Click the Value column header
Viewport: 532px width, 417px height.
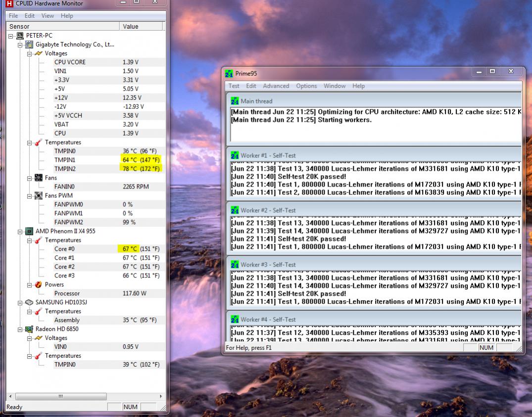[x=141, y=26]
